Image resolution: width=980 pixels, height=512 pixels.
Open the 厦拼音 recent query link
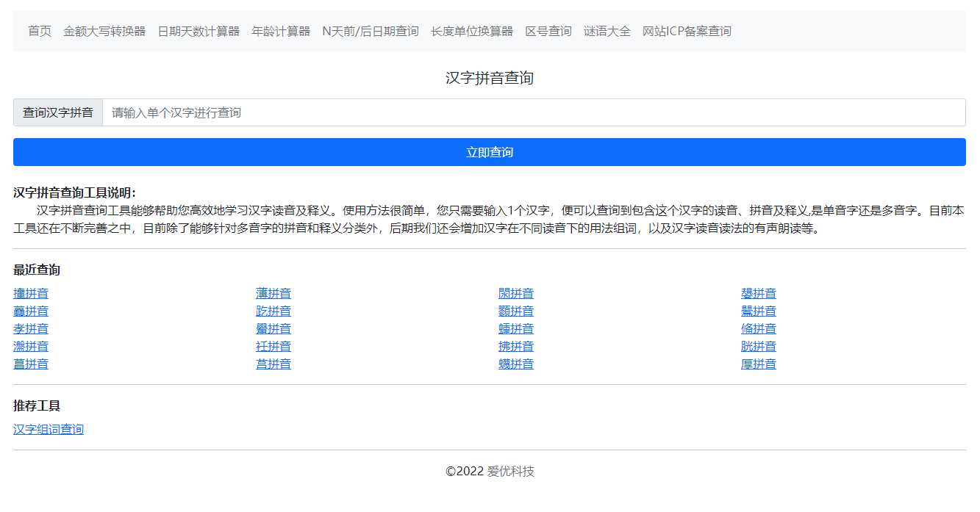coord(758,364)
